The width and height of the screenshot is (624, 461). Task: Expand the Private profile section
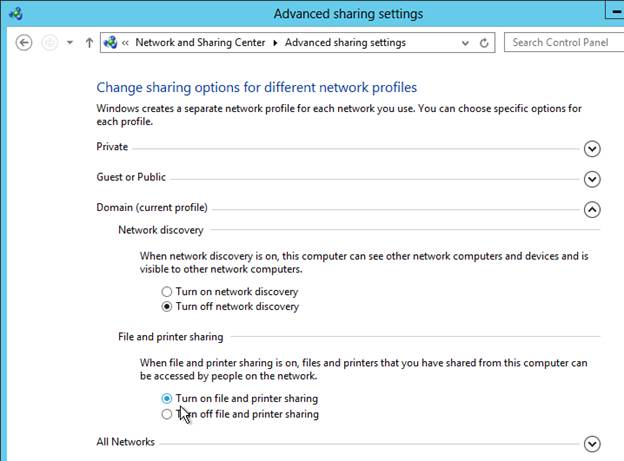click(x=592, y=148)
